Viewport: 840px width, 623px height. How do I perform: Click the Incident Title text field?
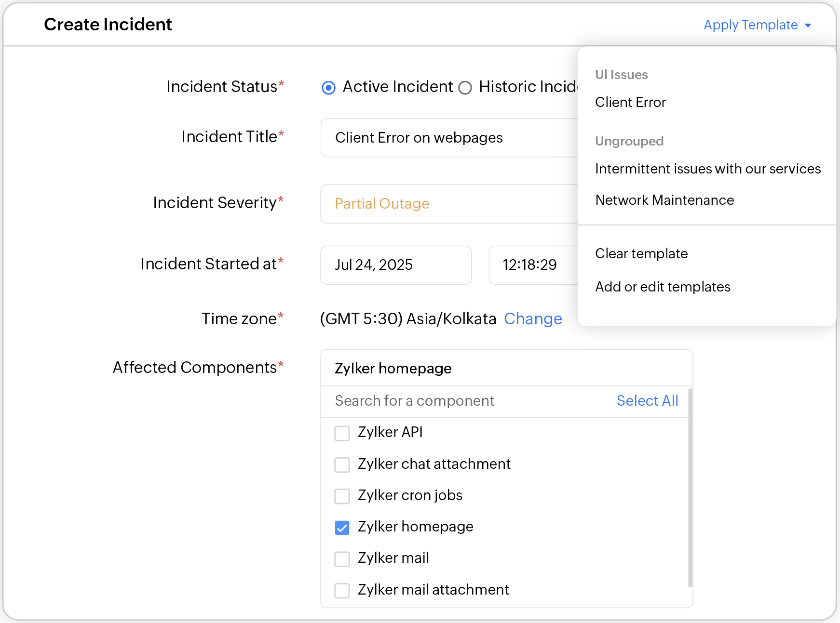tap(448, 138)
